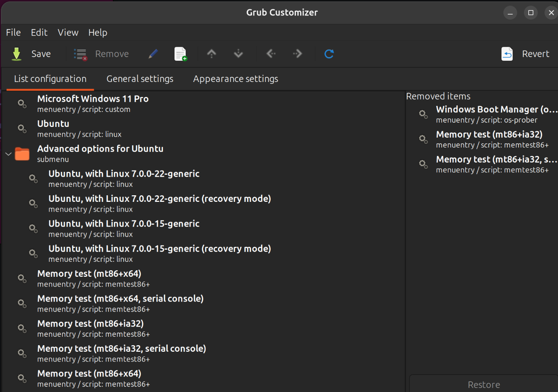
Task: Select Ubuntu 7.0.0-22-generic (recovery mode) title
Action: [x=160, y=198]
